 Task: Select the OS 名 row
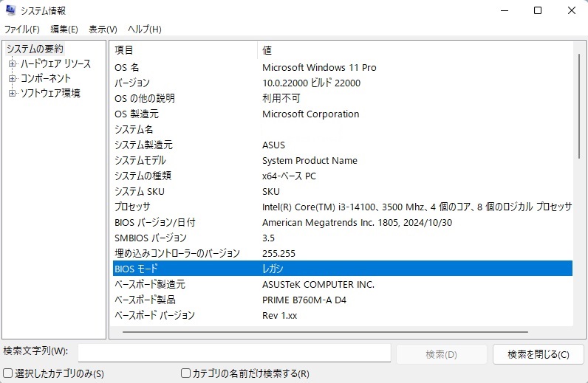343,67
